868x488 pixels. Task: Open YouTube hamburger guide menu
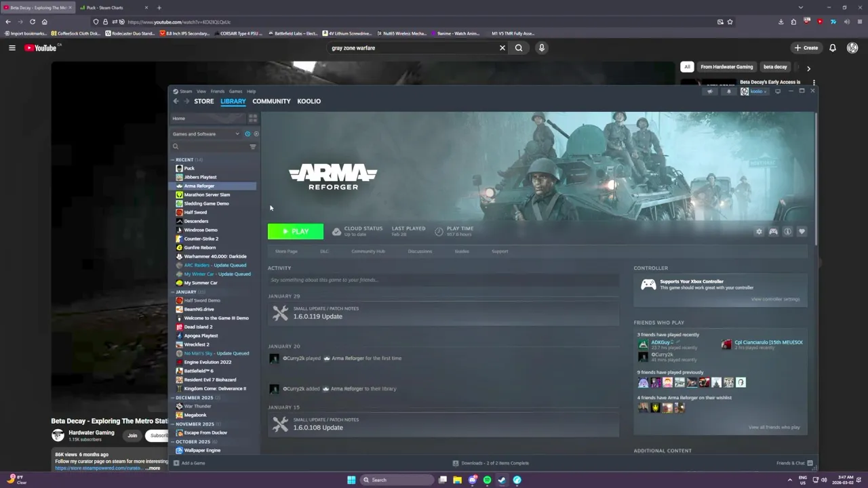pyautogui.click(x=12, y=47)
